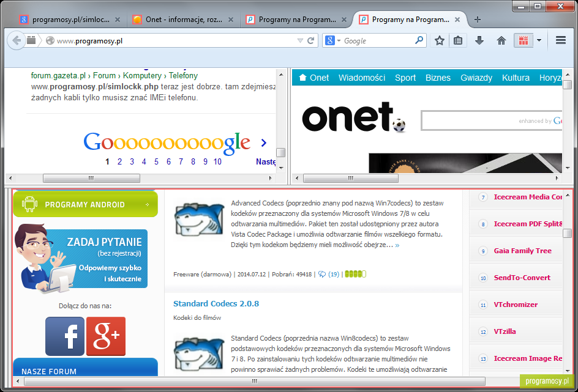Open Wiadomości in the Onet menu
Viewport: 578px width, 392px height.
coord(362,78)
